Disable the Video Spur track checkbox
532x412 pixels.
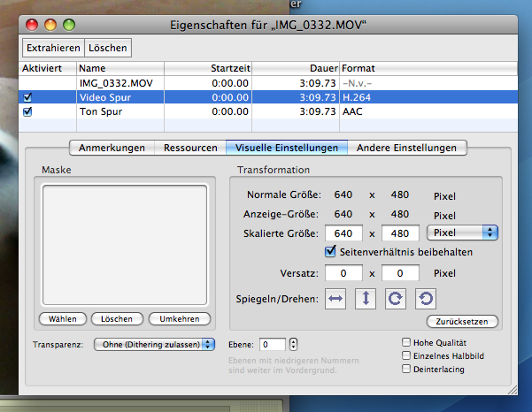point(27,97)
